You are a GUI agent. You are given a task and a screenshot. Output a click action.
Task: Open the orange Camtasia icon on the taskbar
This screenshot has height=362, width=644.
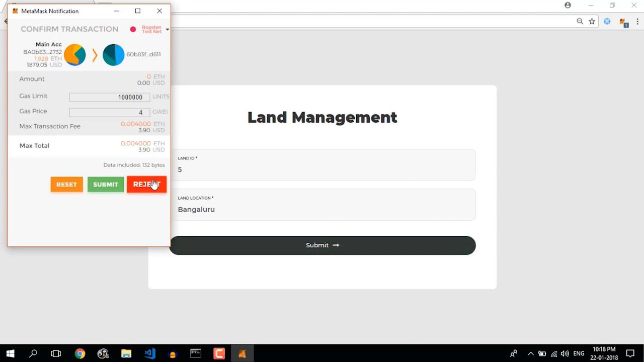[x=219, y=354]
